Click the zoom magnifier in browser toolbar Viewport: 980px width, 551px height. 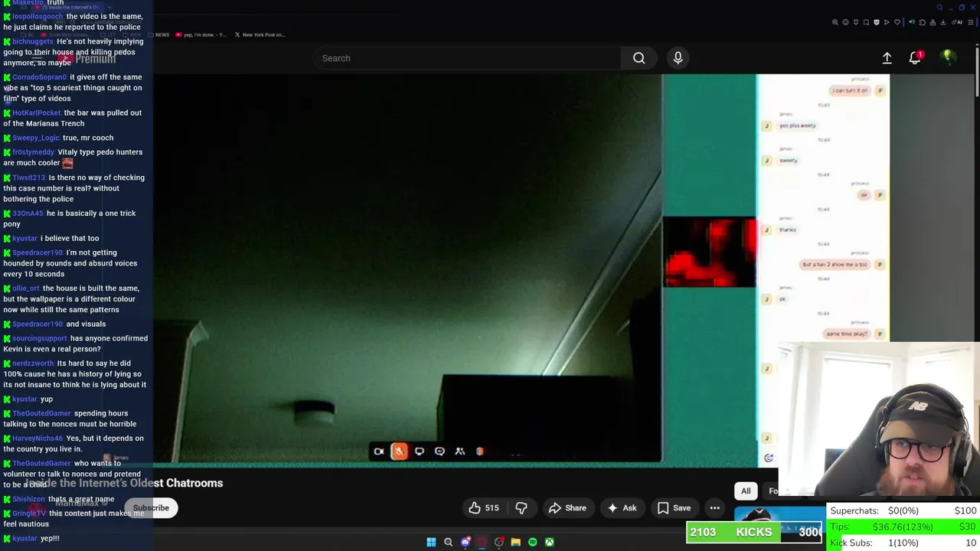click(x=835, y=22)
